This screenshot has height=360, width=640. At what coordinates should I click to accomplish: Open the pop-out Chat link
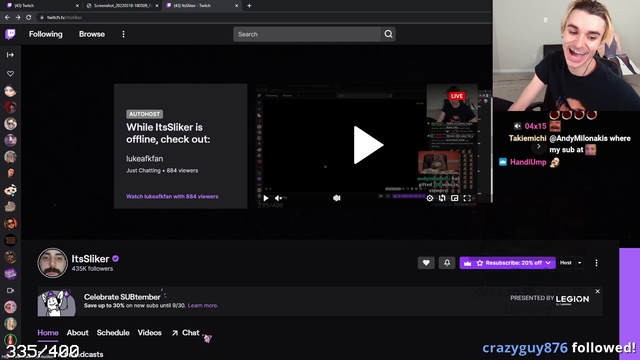[186, 333]
